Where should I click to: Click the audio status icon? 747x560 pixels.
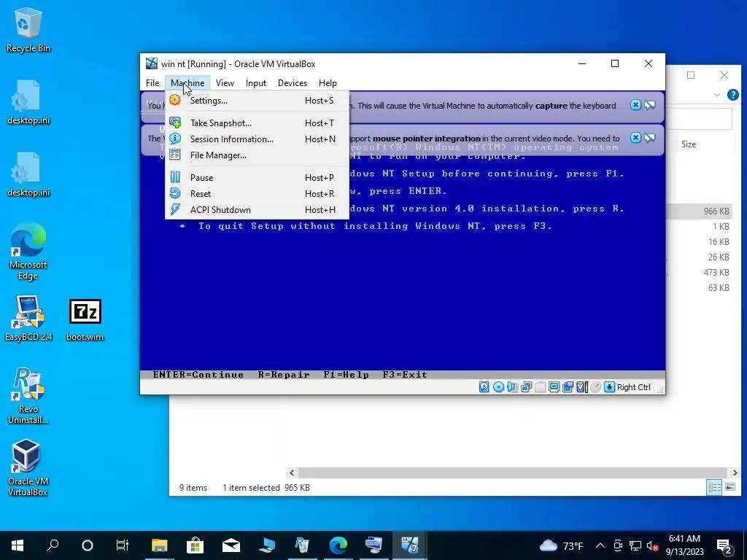[x=512, y=387]
